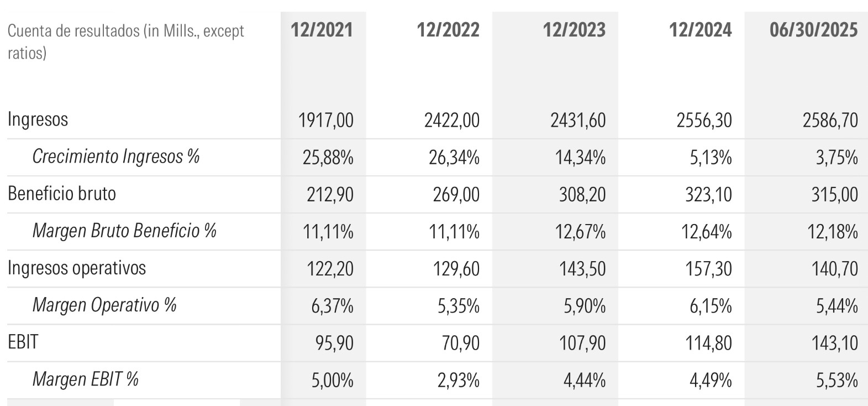868x406 pixels.
Task: Click the 70,90 EBIT value
Action: click(x=460, y=343)
